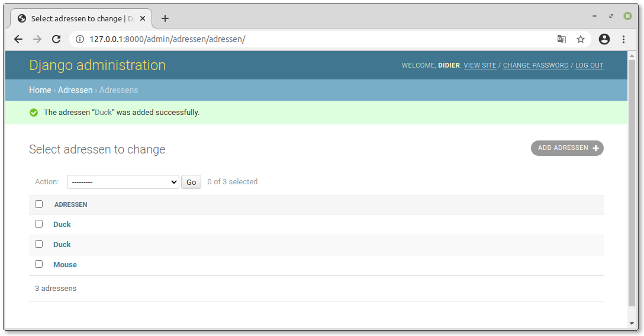Screen dimensions: 644x336
Task: Toggle the select-all checkbox in ADRESSEN header
Action: coord(38,204)
